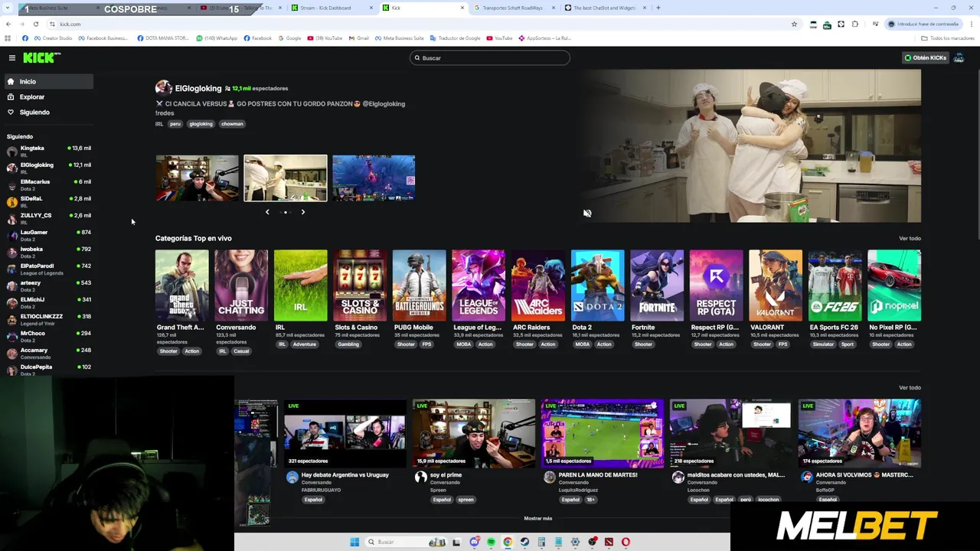Open WhatsApp bookmark in bookmarks bar
This screenshot has height=551, width=980.
217,38
